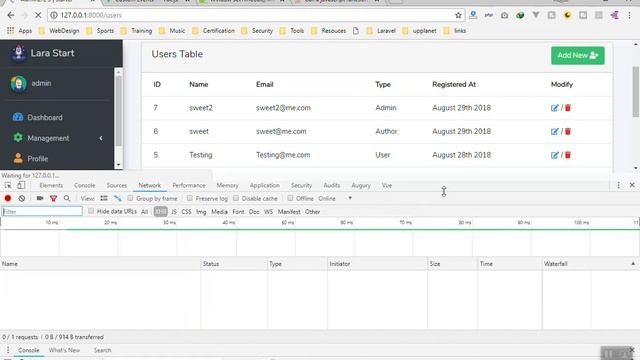Screen dimensions: 640x360
Task: Open network search magnifier
Action: tap(67, 198)
